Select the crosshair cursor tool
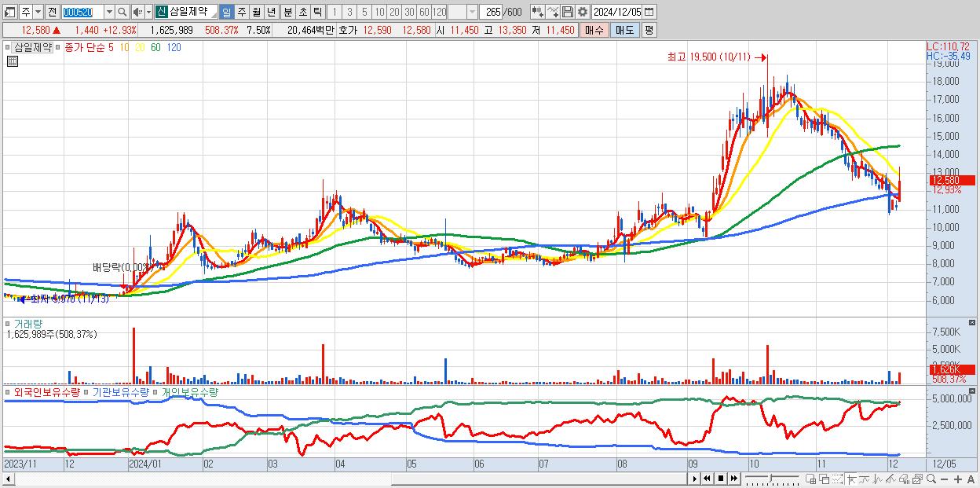Screen dimensions: 980x488 point(851,479)
